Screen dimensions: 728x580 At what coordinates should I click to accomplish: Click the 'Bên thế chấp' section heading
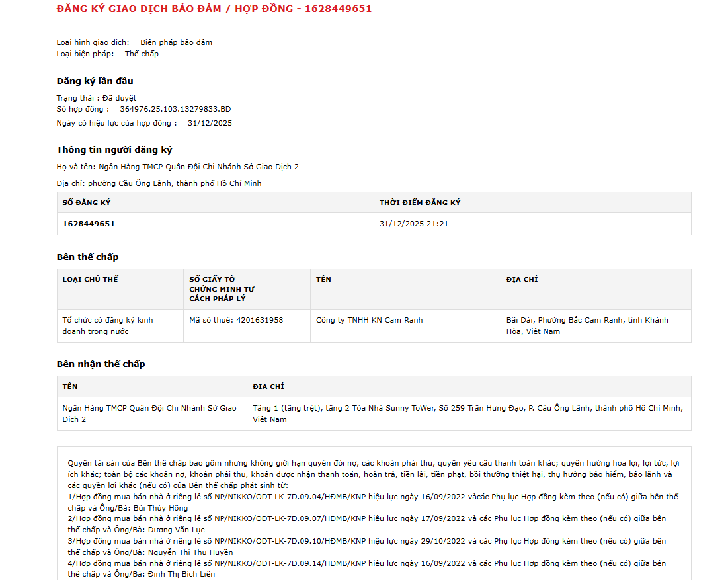pyautogui.click(x=88, y=257)
